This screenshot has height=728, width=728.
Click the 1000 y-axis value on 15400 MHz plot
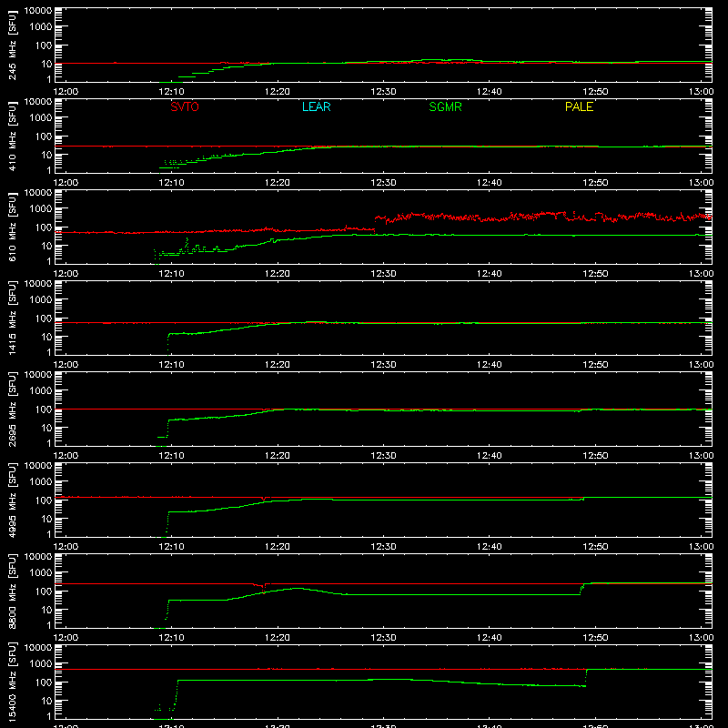pos(41,664)
